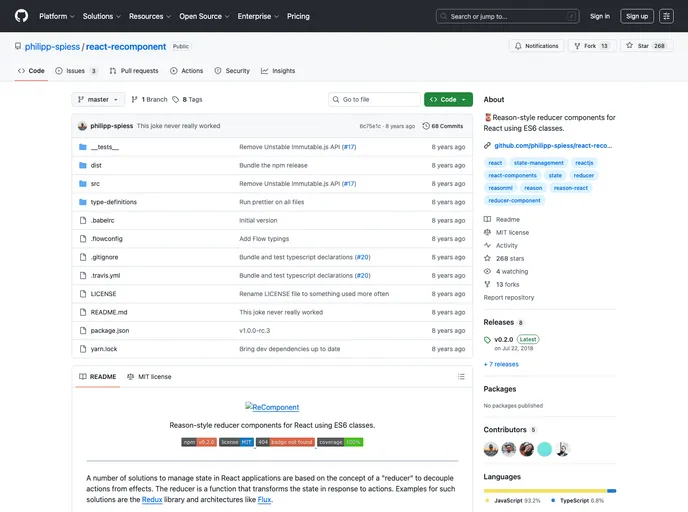Viewport: 688px width, 512px height.
Task: Open the accessibility settings icon beside Sign up
Action: coord(666,16)
